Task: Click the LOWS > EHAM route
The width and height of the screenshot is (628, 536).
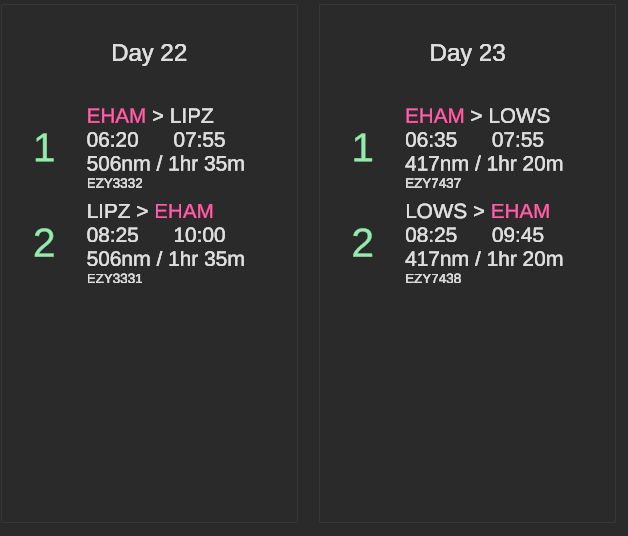Action: tap(477, 211)
